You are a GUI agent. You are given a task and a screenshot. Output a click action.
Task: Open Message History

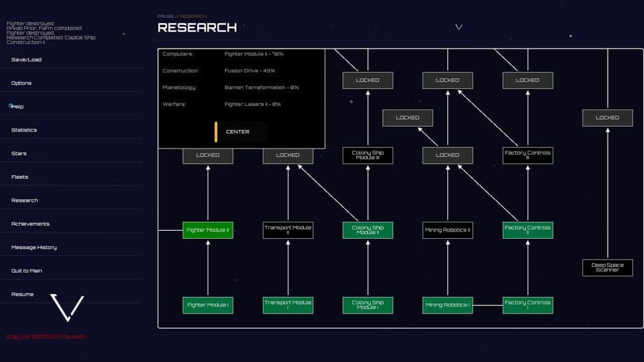(34, 247)
